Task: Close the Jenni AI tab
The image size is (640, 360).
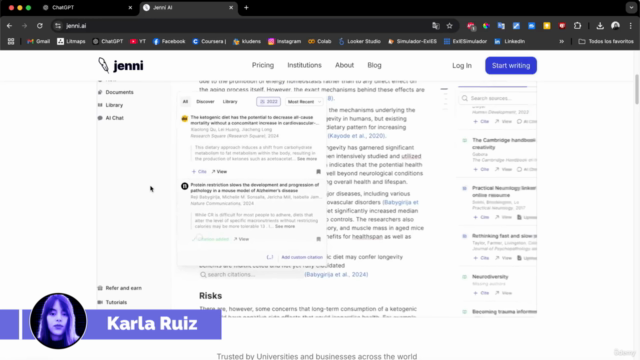Action: point(231,7)
